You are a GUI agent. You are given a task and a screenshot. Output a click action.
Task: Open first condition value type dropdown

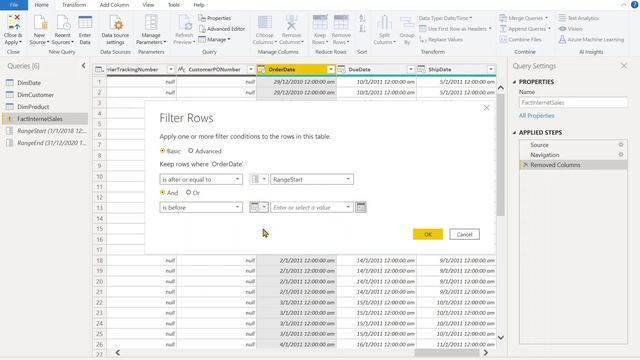pyautogui.click(x=259, y=179)
